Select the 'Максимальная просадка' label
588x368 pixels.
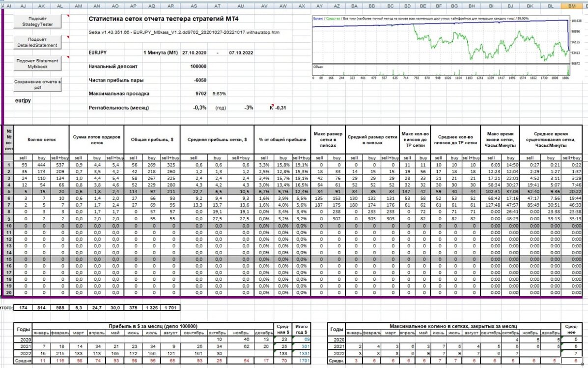(119, 94)
